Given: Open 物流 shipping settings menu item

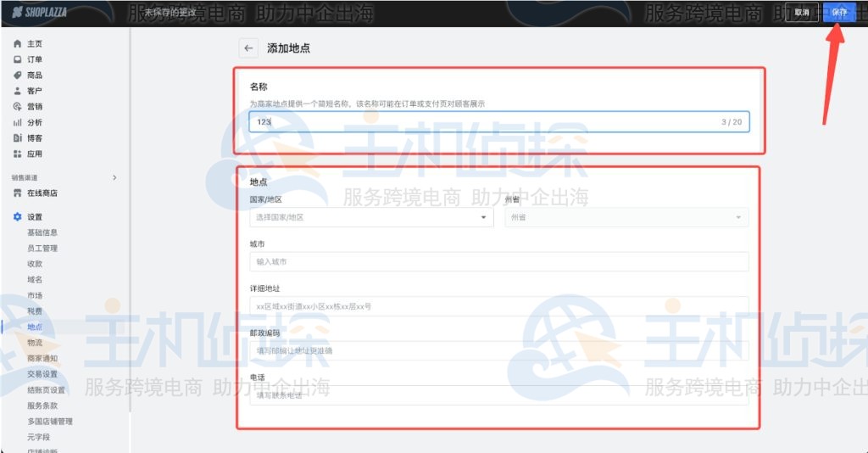Looking at the screenshot, I should pos(35,343).
